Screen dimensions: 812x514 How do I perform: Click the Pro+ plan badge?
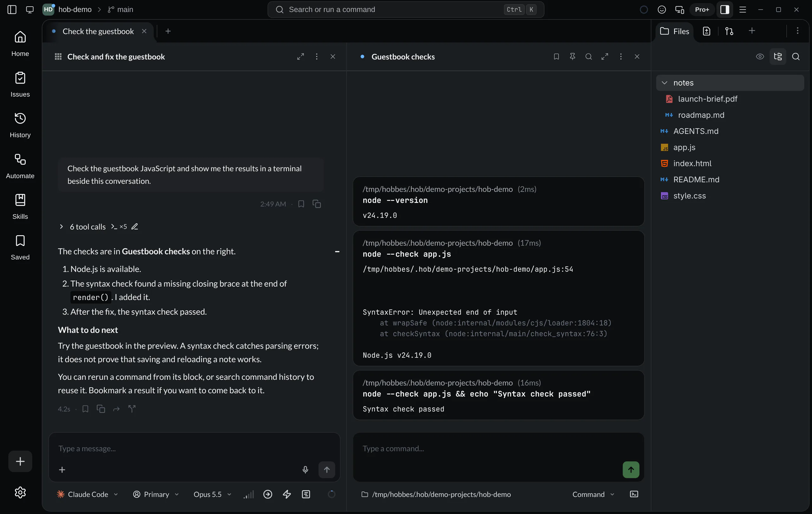pyautogui.click(x=702, y=10)
